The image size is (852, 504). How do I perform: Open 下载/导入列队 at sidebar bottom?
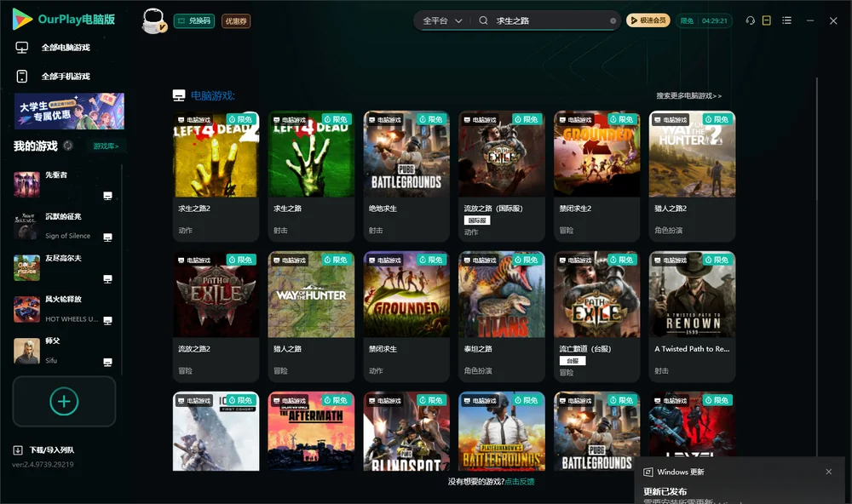click(x=44, y=450)
